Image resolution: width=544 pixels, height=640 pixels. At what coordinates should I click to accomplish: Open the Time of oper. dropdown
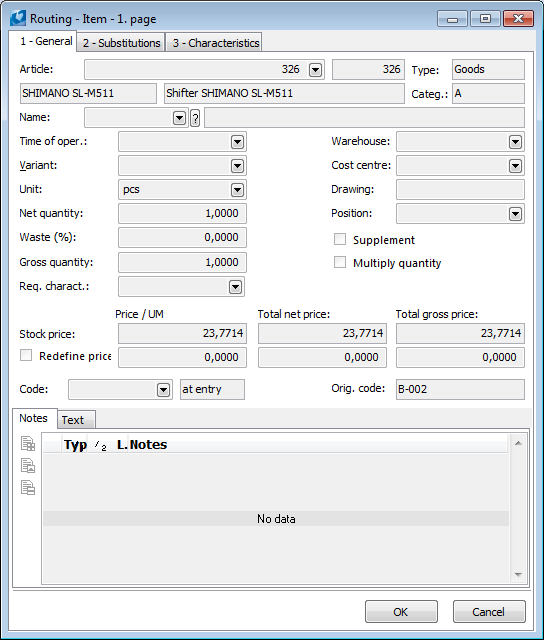click(x=237, y=142)
